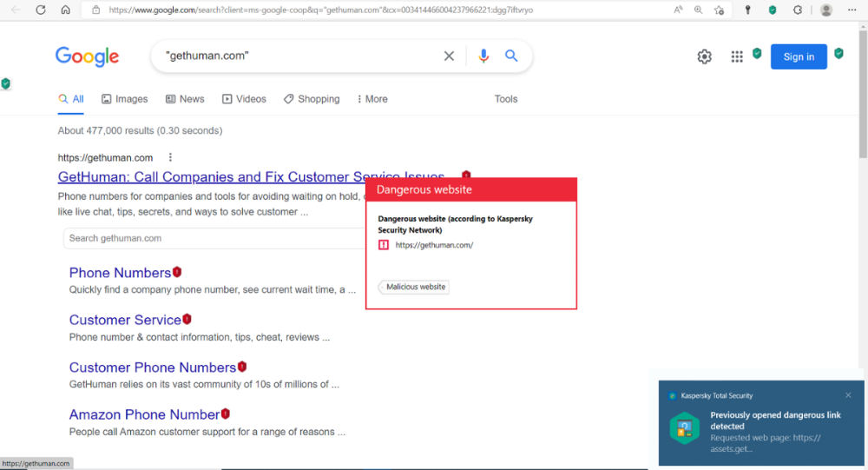Click the back navigation arrow
Image resolution: width=868 pixels, height=470 pixels.
[16, 10]
